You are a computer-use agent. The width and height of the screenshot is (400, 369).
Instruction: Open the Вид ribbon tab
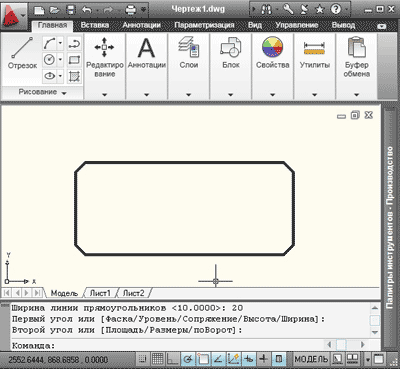[255, 25]
